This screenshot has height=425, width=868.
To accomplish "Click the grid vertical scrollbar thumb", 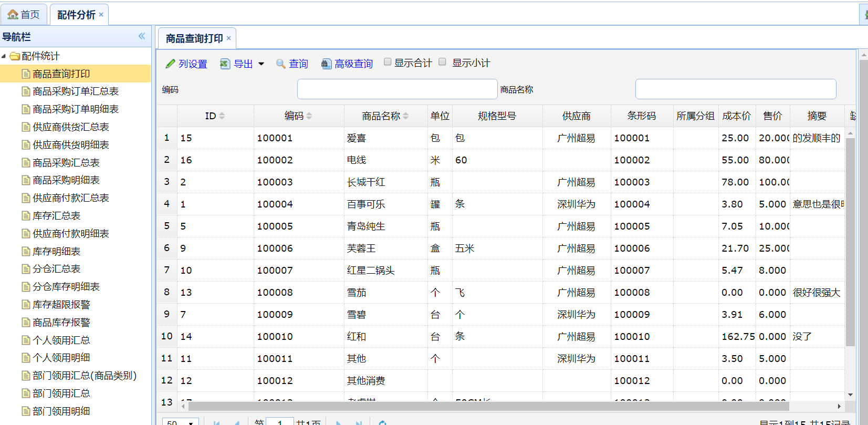I will pyautogui.click(x=850, y=242).
